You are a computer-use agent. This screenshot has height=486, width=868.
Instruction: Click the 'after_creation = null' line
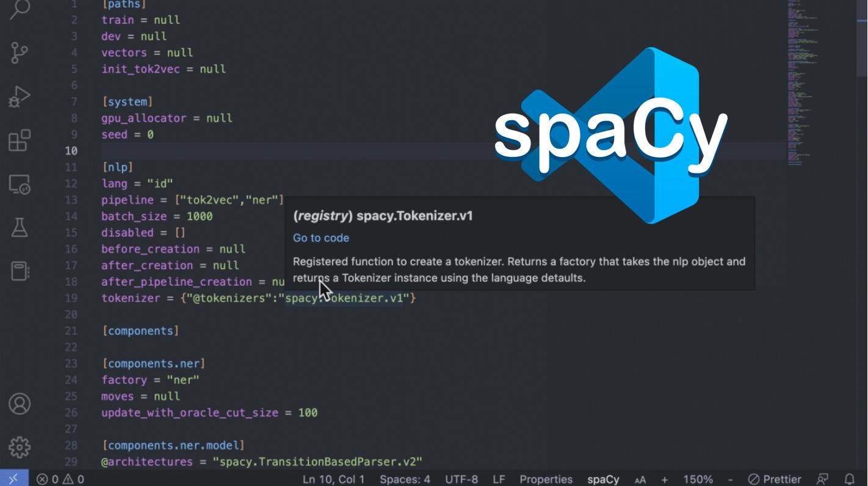[x=170, y=266]
